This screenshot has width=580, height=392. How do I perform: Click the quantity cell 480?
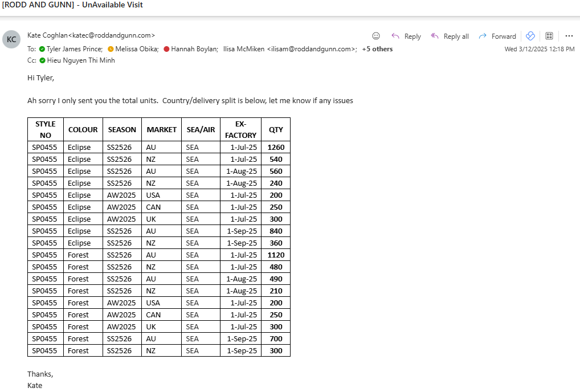click(x=276, y=267)
